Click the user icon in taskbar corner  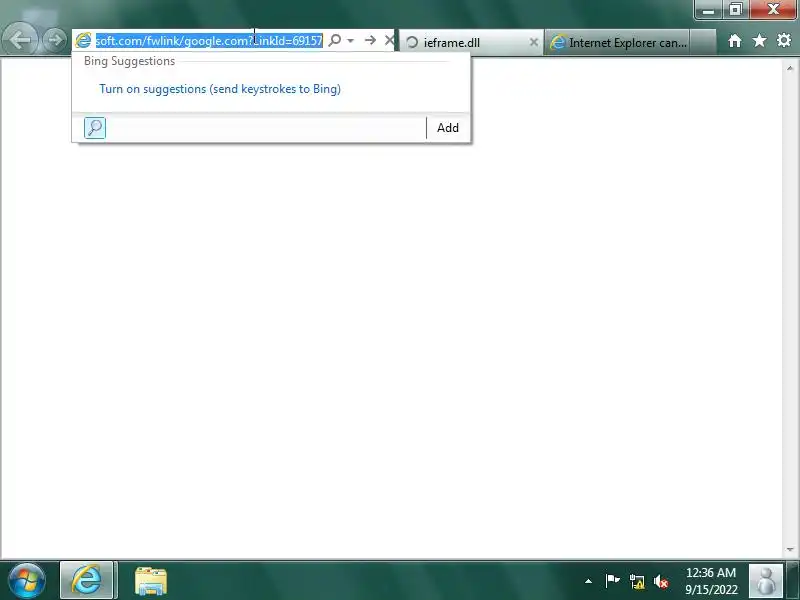pyautogui.click(x=766, y=581)
